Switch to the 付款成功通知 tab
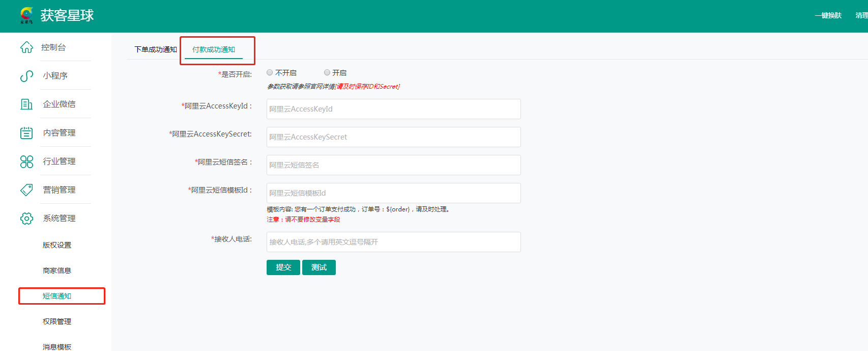The width and height of the screenshot is (868, 351). click(214, 49)
